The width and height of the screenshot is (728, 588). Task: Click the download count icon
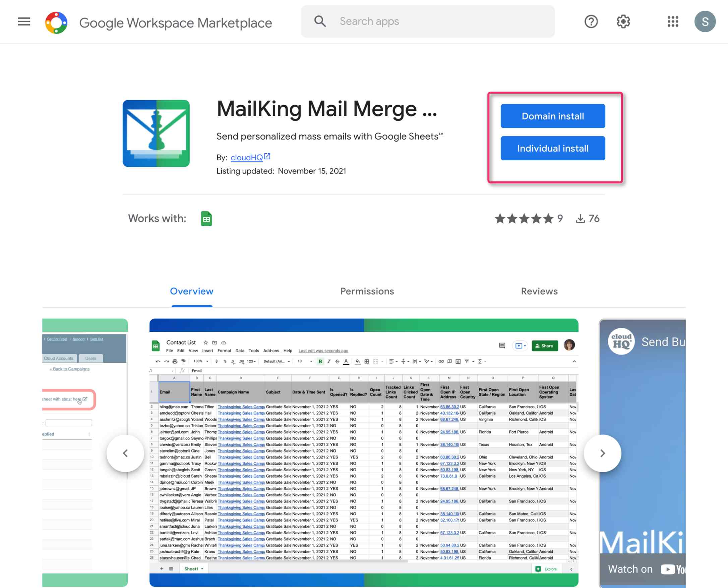(x=581, y=218)
